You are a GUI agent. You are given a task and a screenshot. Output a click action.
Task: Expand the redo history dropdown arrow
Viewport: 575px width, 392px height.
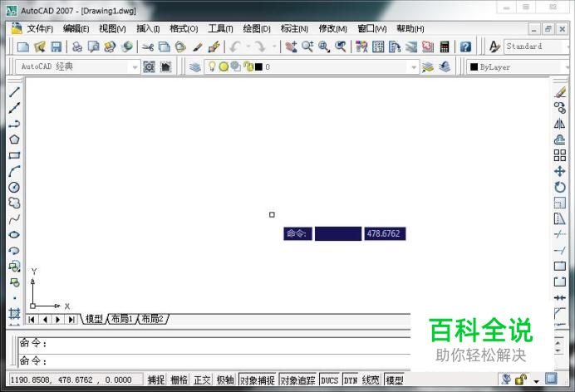coord(274,47)
